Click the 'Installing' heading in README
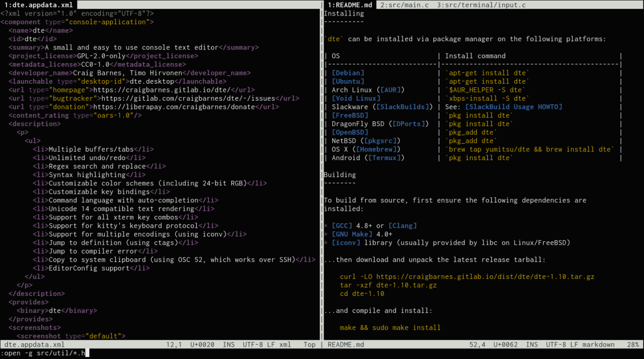The image size is (644, 359). click(344, 13)
